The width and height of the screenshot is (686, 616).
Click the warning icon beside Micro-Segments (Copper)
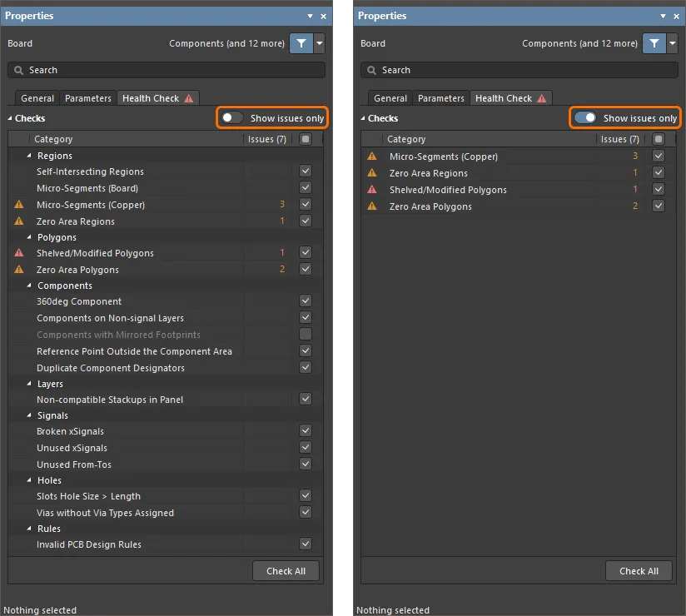[x=18, y=204]
